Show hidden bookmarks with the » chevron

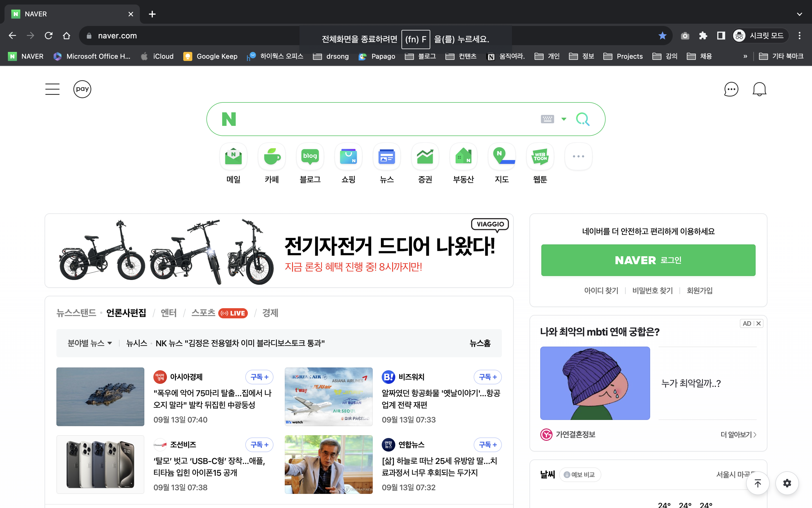(x=745, y=56)
